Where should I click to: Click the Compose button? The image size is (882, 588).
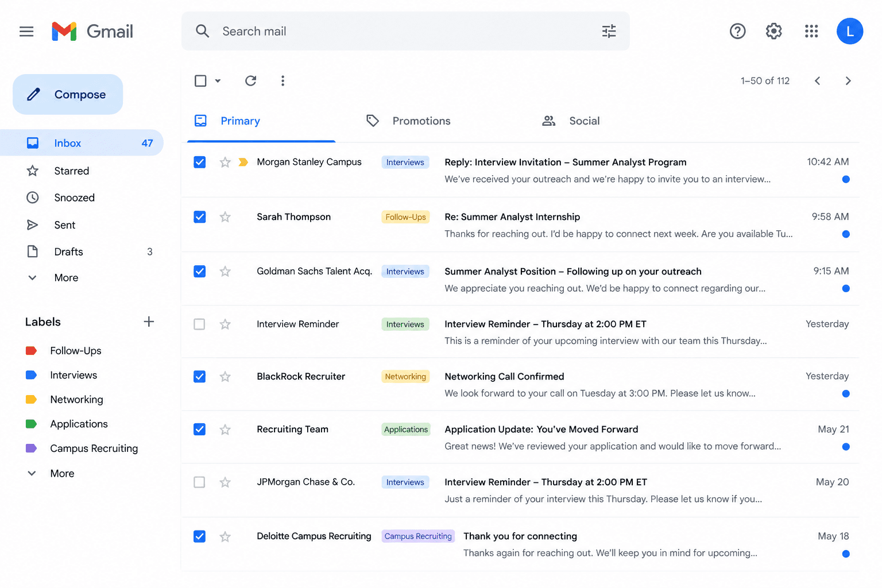68,94
